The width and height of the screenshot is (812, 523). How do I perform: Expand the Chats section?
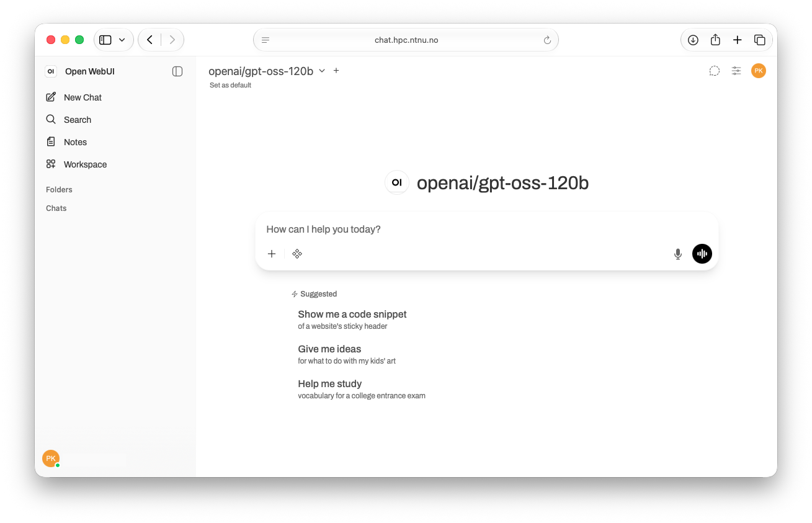(x=56, y=208)
